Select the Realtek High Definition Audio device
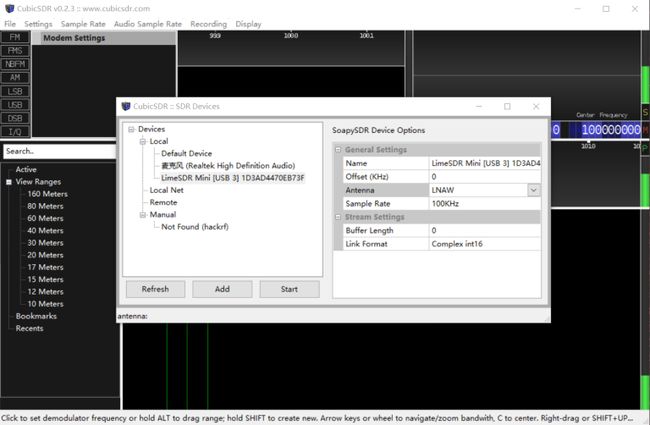Image resolution: width=650 pixels, height=425 pixels. pos(228,165)
